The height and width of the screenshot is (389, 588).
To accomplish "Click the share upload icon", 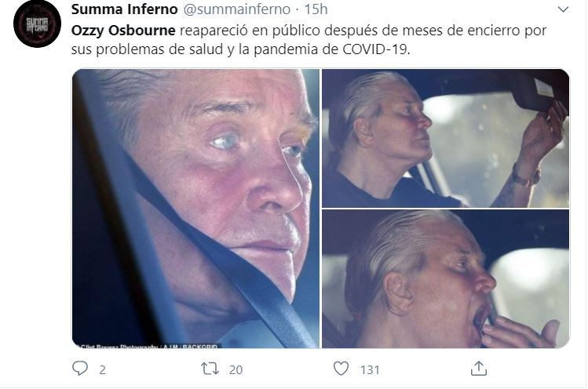I will point(479,369).
